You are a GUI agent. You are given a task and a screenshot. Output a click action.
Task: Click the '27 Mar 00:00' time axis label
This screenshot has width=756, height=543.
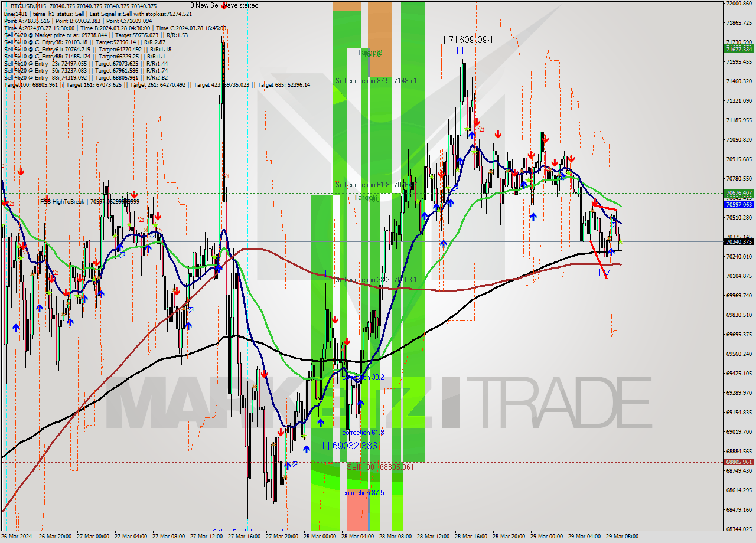(94, 537)
